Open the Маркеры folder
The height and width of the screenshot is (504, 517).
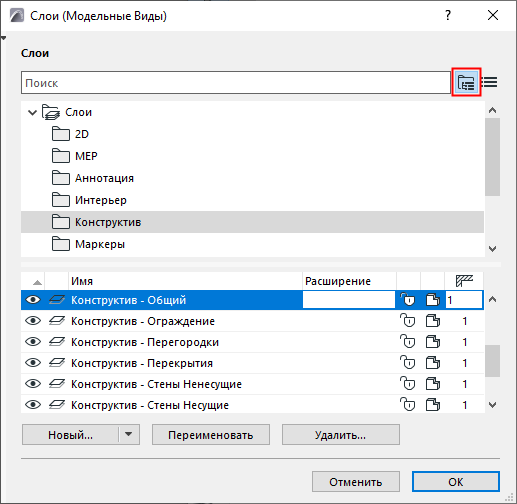point(252,244)
